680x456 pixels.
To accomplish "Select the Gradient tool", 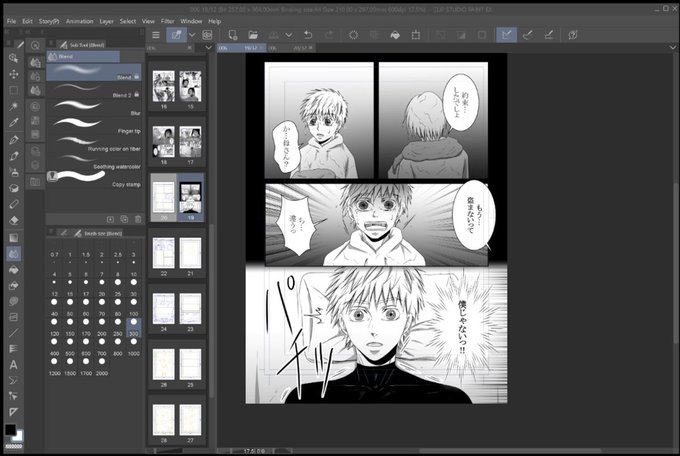I will (13, 238).
